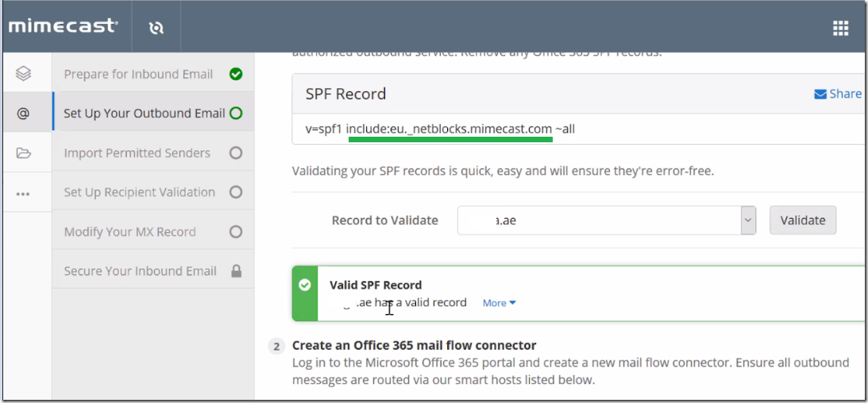Click the Share link
Viewport: 868px width, 403px height.
[845, 94]
